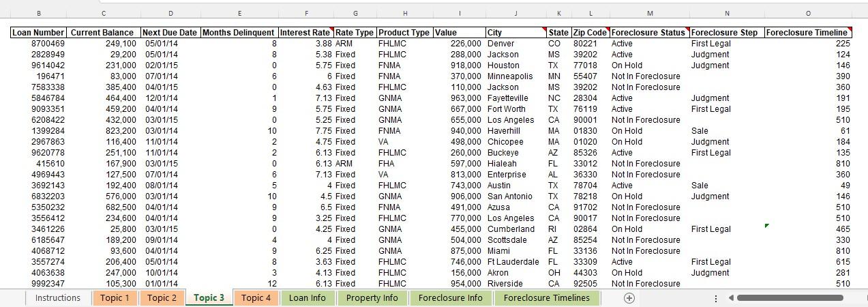Select column I header
The height and width of the screenshot is (307, 868).
tap(460, 13)
